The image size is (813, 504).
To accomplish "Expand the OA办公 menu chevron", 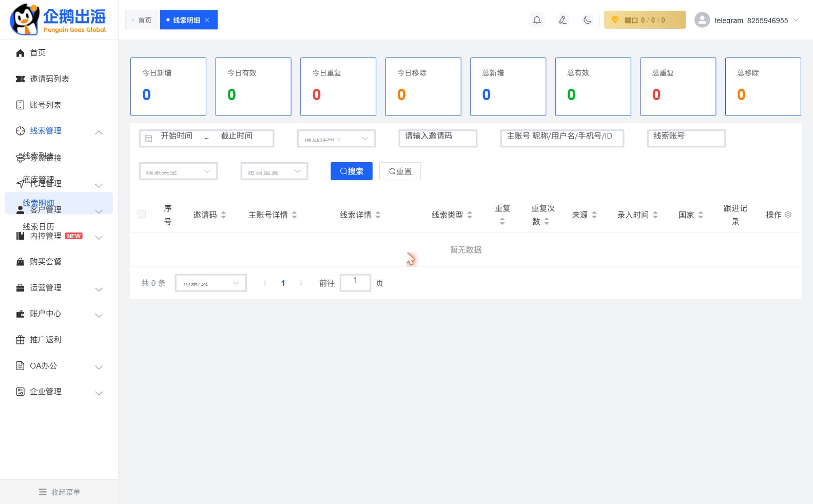I will pyautogui.click(x=99, y=367).
